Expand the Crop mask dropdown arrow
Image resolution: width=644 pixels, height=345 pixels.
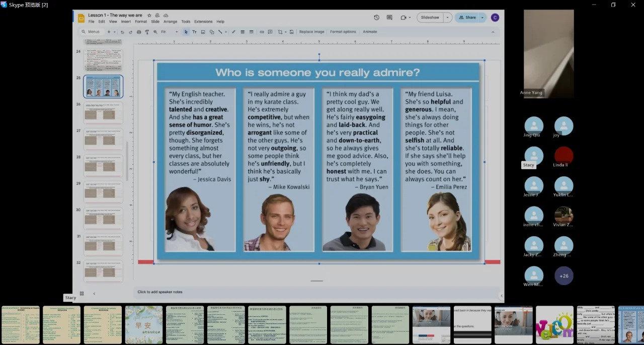pyautogui.click(x=285, y=32)
